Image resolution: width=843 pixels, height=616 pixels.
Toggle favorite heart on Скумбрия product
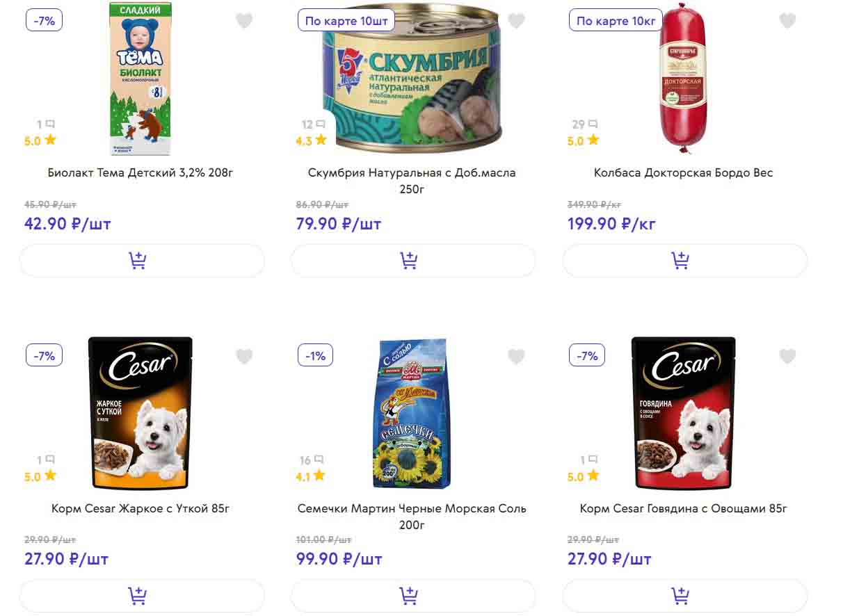click(516, 21)
